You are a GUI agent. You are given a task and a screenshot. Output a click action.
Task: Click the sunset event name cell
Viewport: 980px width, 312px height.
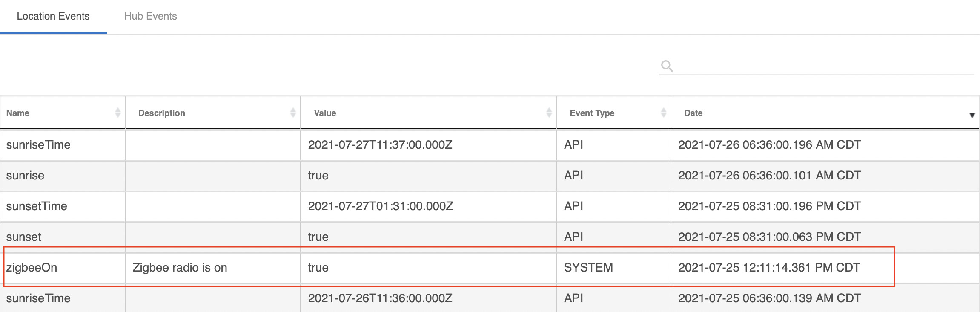(x=24, y=237)
